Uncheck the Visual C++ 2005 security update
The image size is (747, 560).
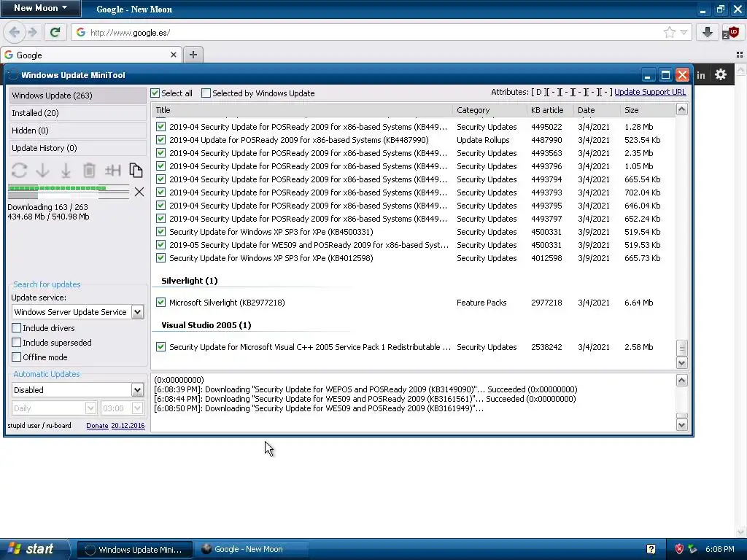[161, 346]
